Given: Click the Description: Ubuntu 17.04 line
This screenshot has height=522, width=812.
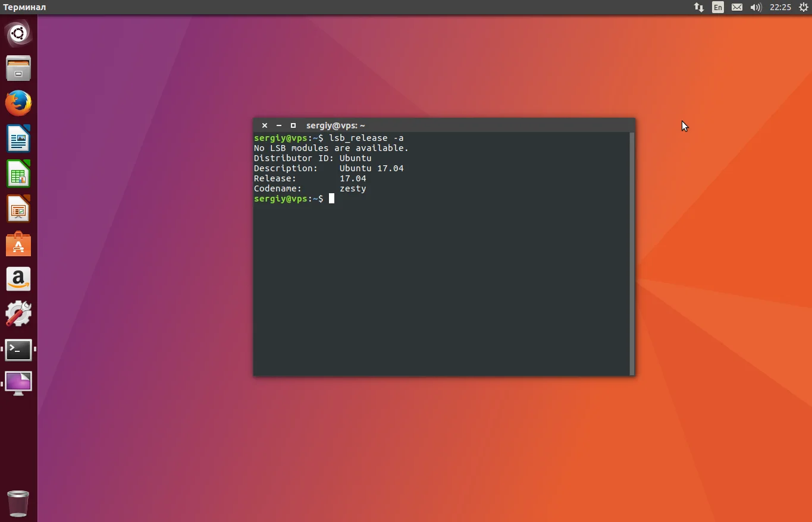Looking at the screenshot, I should 329,168.
